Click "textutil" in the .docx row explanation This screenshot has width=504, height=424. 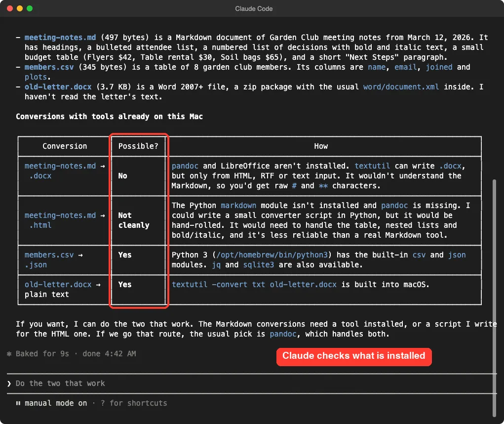(372, 166)
